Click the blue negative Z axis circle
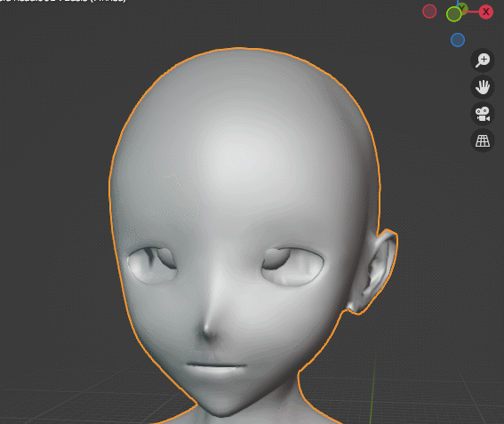 click(x=458, y=40)
